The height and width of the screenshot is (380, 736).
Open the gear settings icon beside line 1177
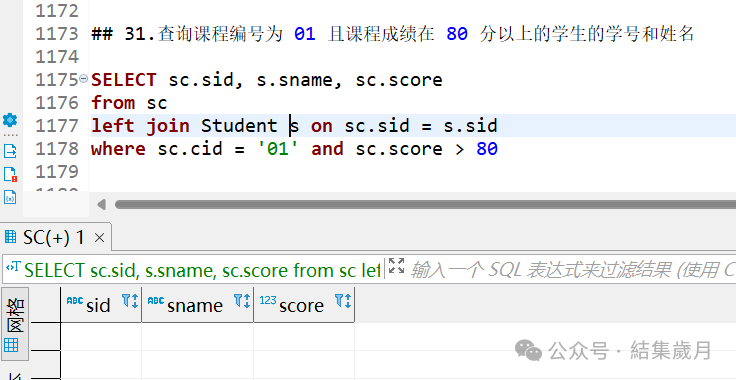coord(10,120)
